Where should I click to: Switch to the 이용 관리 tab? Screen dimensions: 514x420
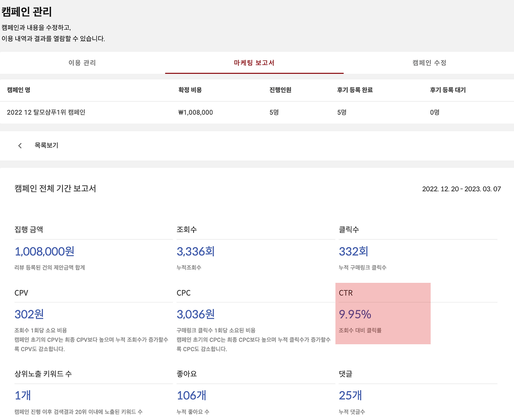82,63
